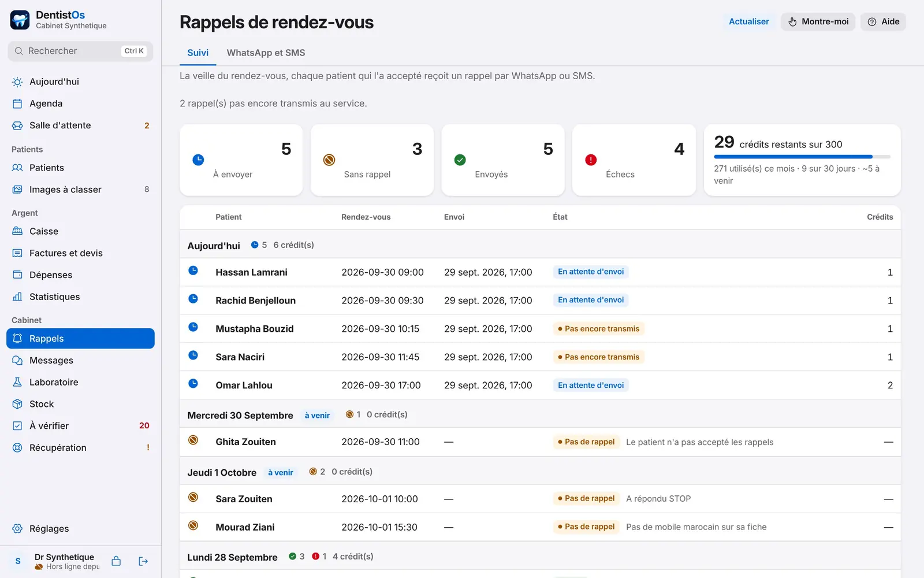Click the 2026-09-30 17:00 appointment cell
This screenshot has width=924, height=578.
coord(381,386)
